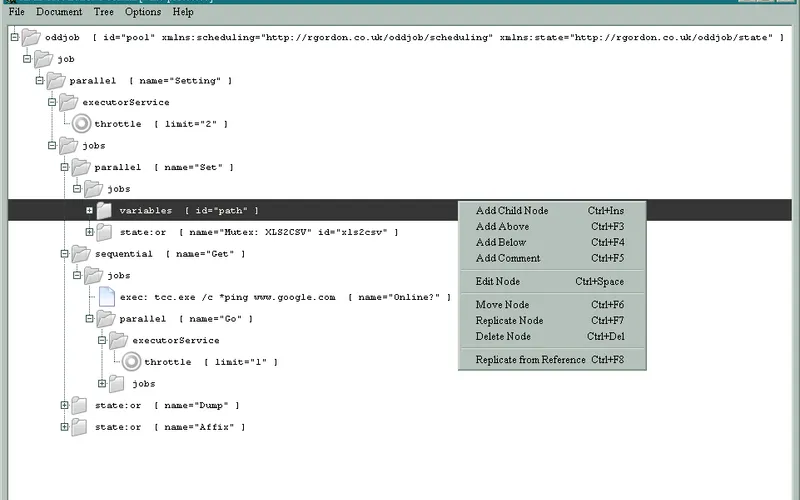Collapse the parallel Set node
Screen dimensions: 800x500
point(64,167)
